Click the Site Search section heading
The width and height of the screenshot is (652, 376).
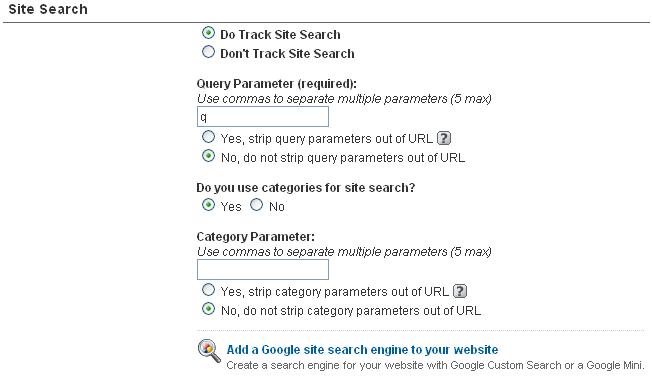tap(48, 9)
